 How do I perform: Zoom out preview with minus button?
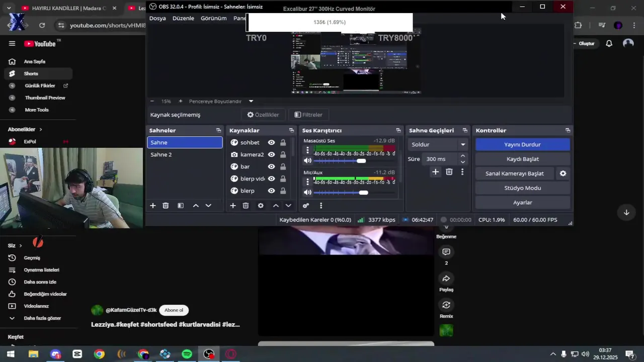[x=152, y=101]
